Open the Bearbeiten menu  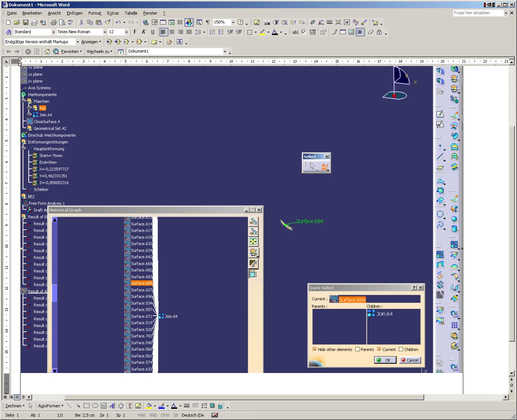pos(32,13)
